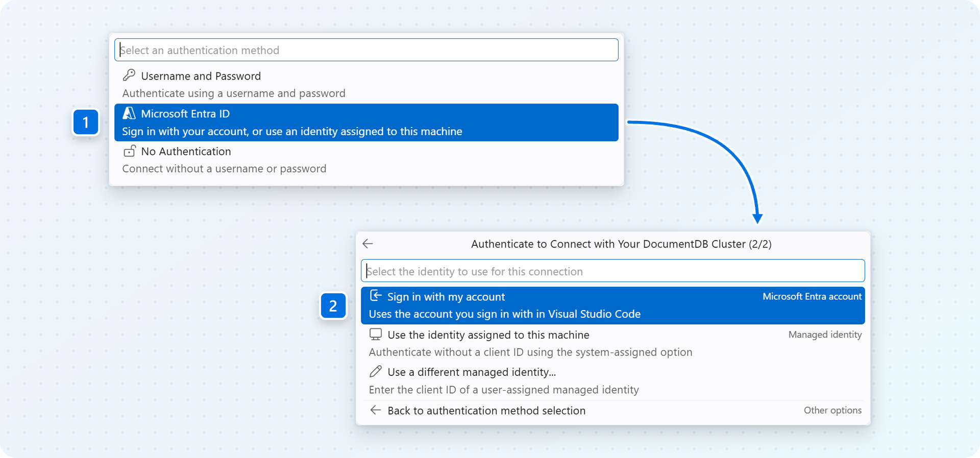
Task: Click 'Enter the client ID' description text
Action: pyautogui.click(x=504, y=390)
